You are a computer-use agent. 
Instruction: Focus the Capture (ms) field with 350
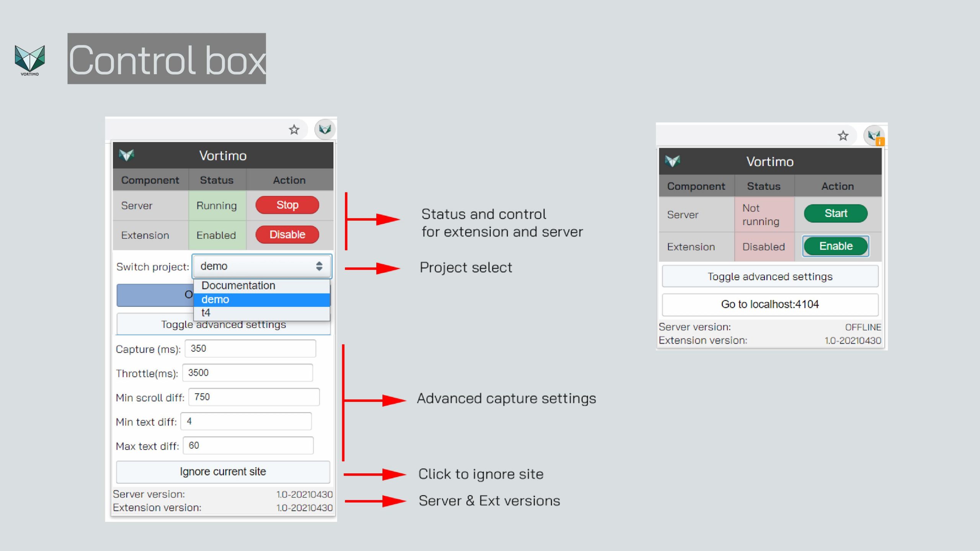click(x=250, y=349)
